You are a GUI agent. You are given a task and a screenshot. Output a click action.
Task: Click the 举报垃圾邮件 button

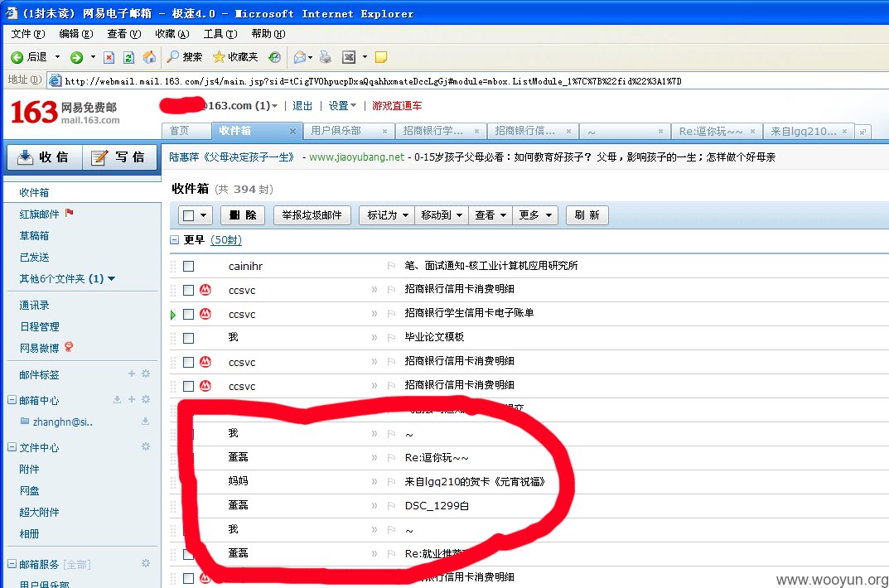point(312,215)
